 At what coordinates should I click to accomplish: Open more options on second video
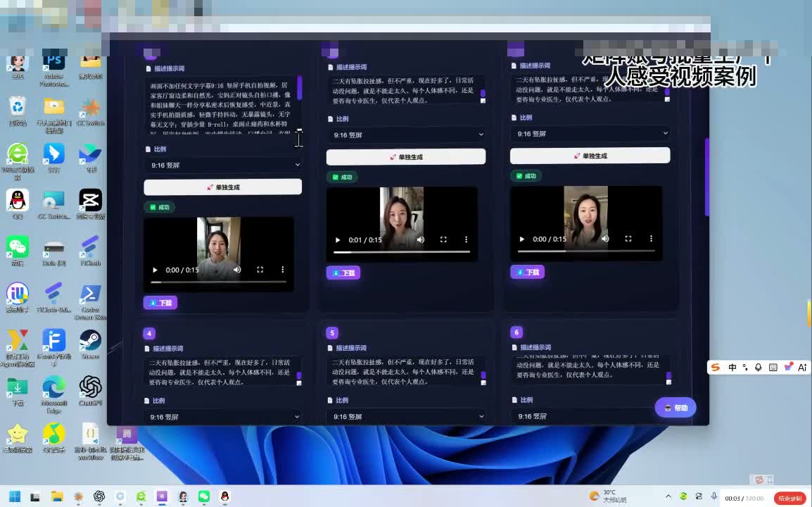pyautogui.click(x=466, y=239)
